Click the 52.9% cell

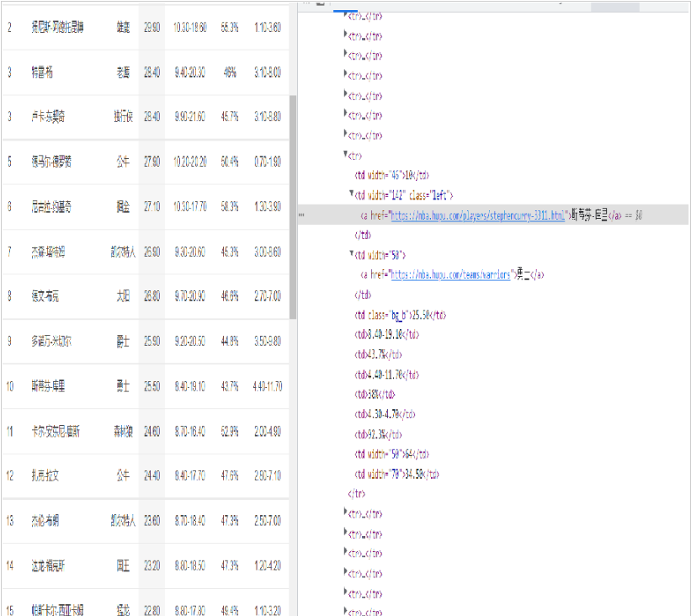[x=230, y=431]
